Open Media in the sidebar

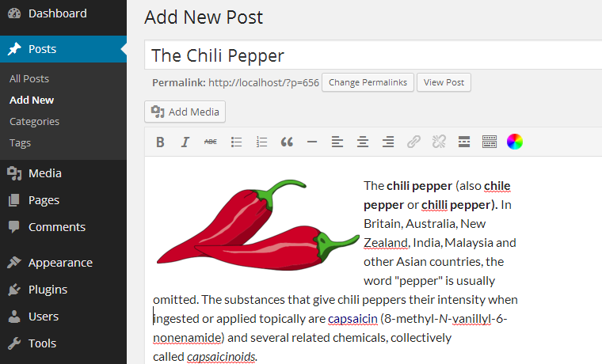63,173
